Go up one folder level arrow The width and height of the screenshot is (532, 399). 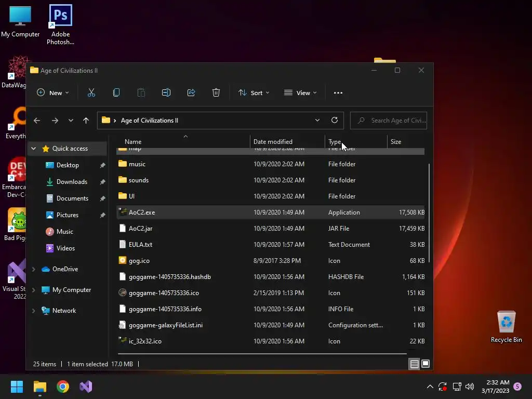(86, 121)
